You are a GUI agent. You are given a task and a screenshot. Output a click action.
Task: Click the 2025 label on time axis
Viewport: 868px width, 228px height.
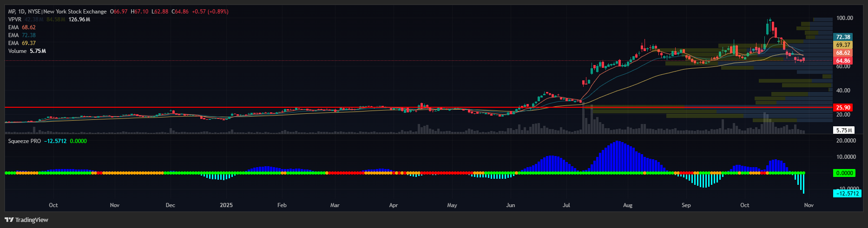click(x=226, y=205)
